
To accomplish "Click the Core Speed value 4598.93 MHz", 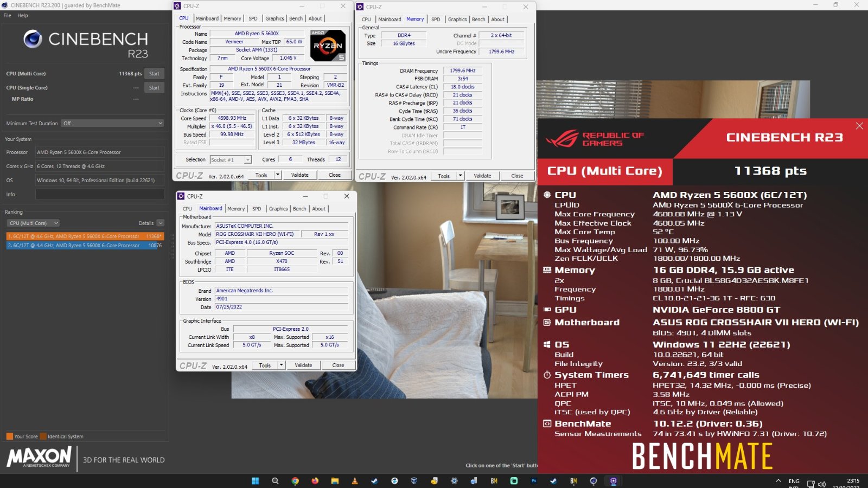I will (232, 118).
